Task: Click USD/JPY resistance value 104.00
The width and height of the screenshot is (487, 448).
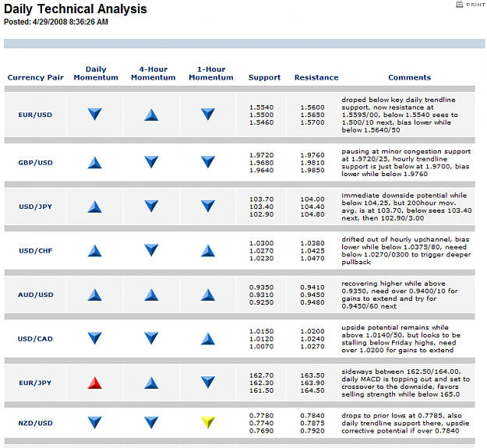Action: (312, 199)
